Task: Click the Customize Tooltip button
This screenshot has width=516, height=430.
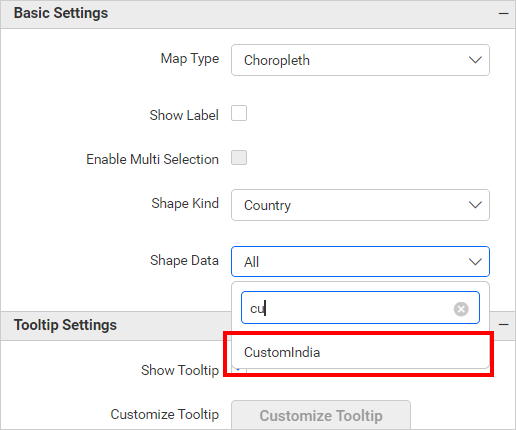Action: pyautogui.click(x=321, y=415)
